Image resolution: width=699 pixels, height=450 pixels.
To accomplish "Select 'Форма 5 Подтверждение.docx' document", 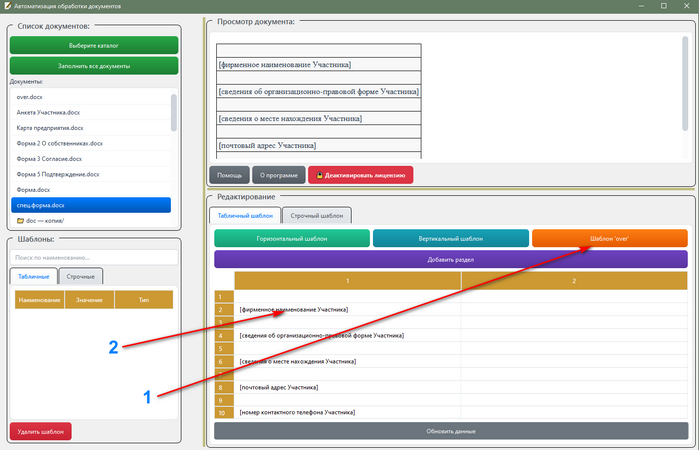I will click(90, 174).
